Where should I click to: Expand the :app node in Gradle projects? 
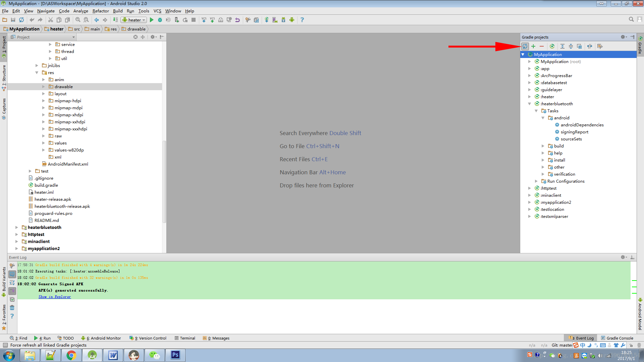pos(530,68)
